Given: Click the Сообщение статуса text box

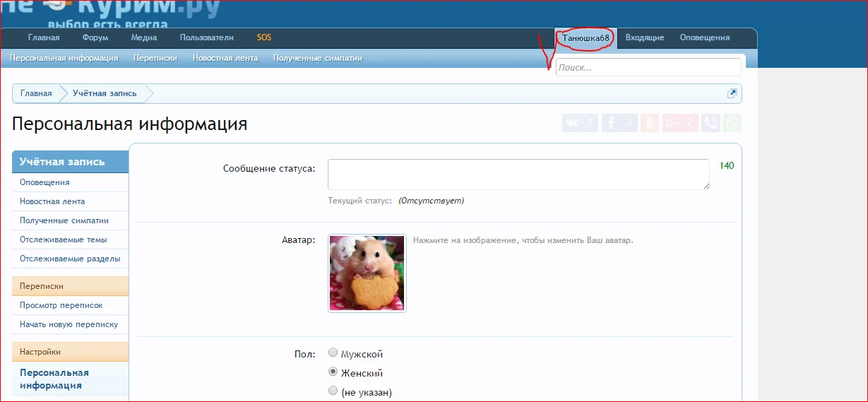Looking at the screenshot, I should [x=518, y=174].
